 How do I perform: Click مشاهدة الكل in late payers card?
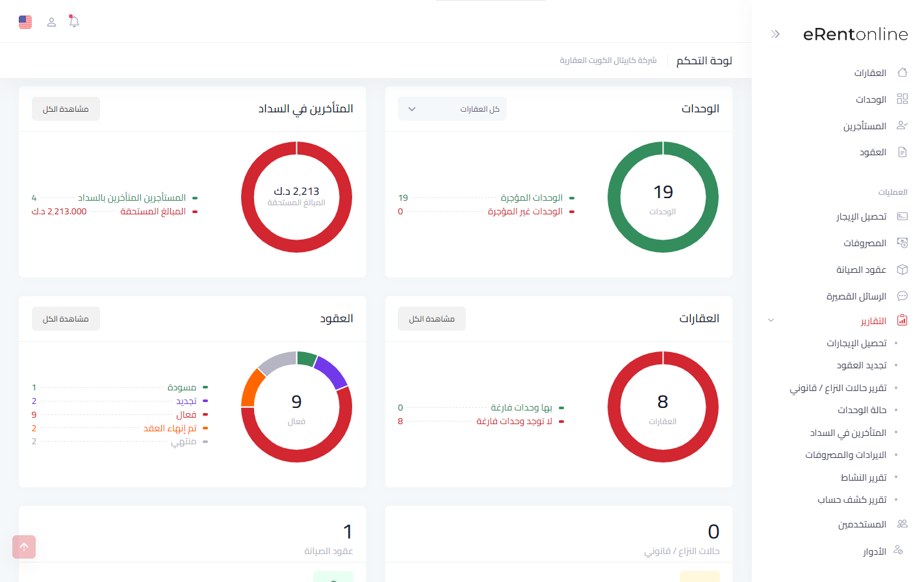tap(66, 109)
